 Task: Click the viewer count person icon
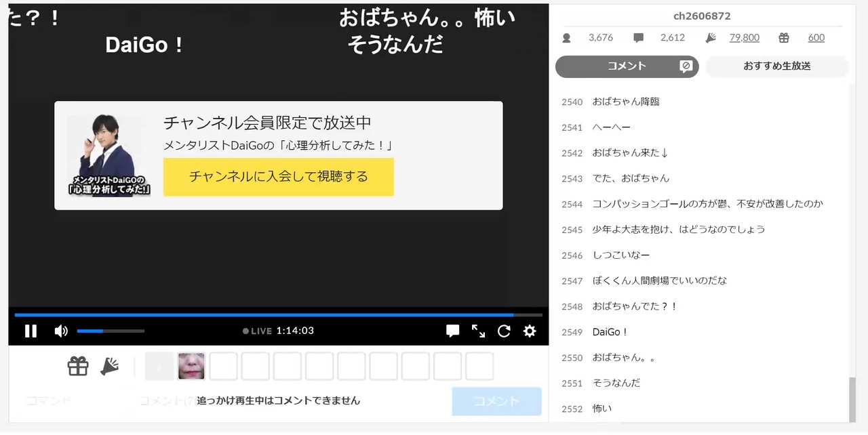[x=568, y=38]
